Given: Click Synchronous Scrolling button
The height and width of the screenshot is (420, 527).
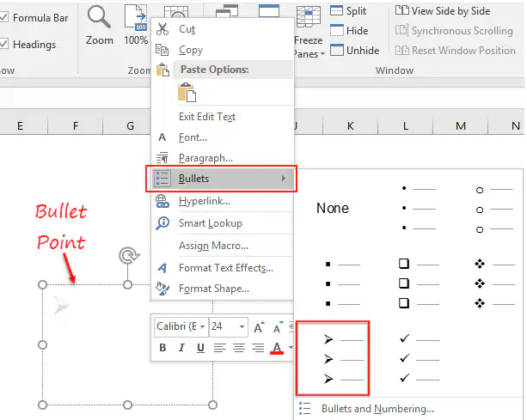Looking at the screenshot, I should pyautogui.click(x=454, y=31).
